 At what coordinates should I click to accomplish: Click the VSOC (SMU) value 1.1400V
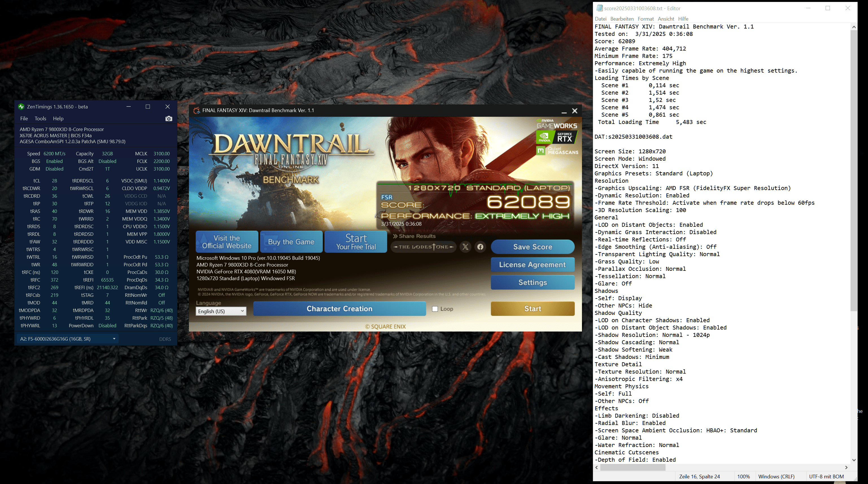[x=162, y=181]
